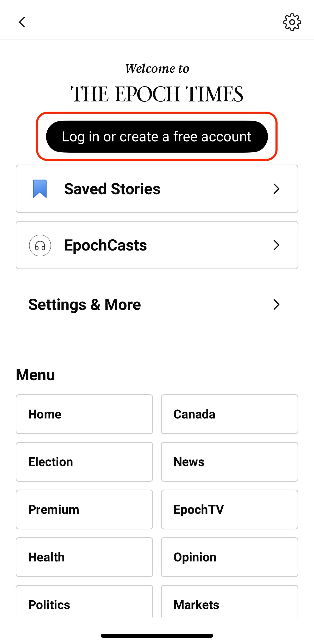Open the Saved Stories list
The width and height of the screenshot is (314, 644).
(x=112, y=189)
